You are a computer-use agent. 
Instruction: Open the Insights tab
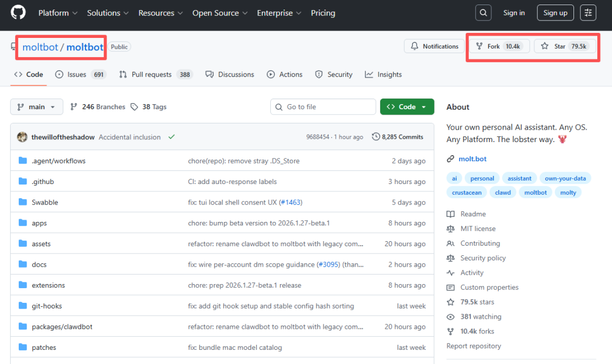pyautogui.click(x=384, y=75)
